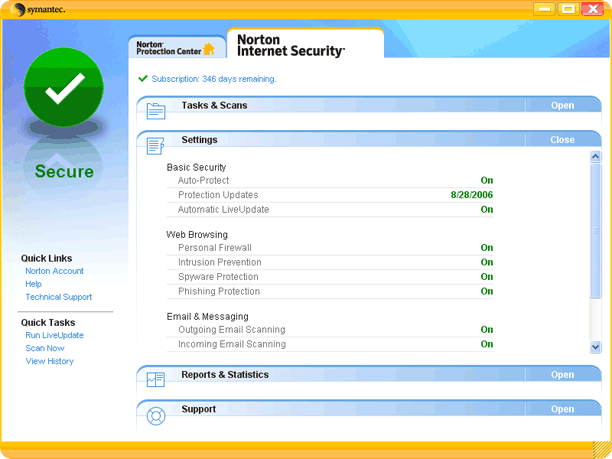Image resolution: width=612 pixels, height=459 pixels.
Task: Start Scan Now quick task
Action: (45, 348)
